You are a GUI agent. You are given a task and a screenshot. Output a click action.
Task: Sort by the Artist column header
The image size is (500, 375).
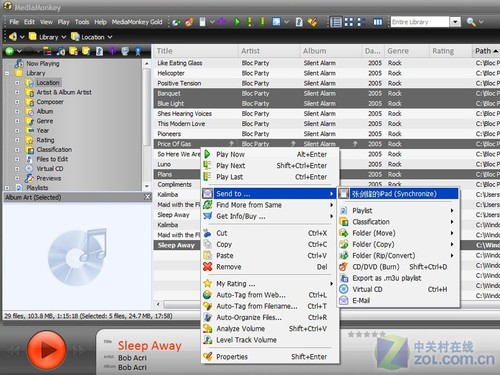pos(268,51)
